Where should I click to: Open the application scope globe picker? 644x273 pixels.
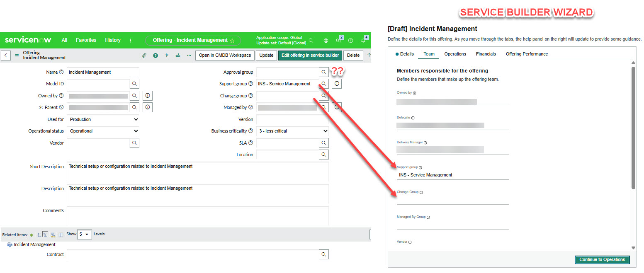click(x=326, y=41)
